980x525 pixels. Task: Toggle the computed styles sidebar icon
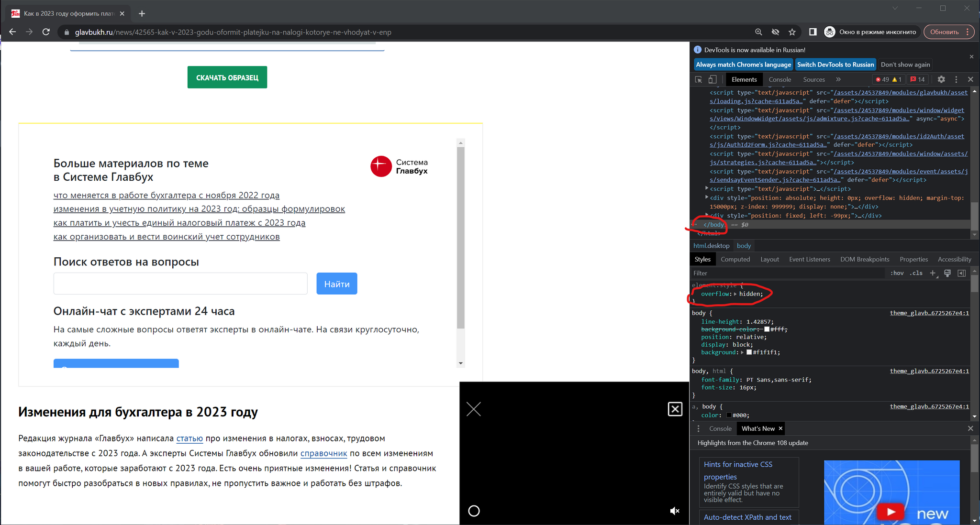(962, 273)
